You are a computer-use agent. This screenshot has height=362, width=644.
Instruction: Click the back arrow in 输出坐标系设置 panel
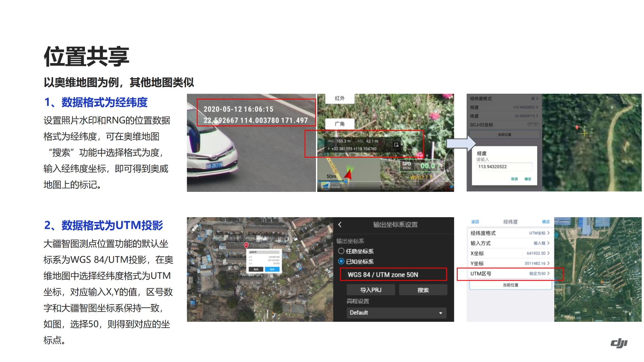pyautogui.click(x=340, y=224)
